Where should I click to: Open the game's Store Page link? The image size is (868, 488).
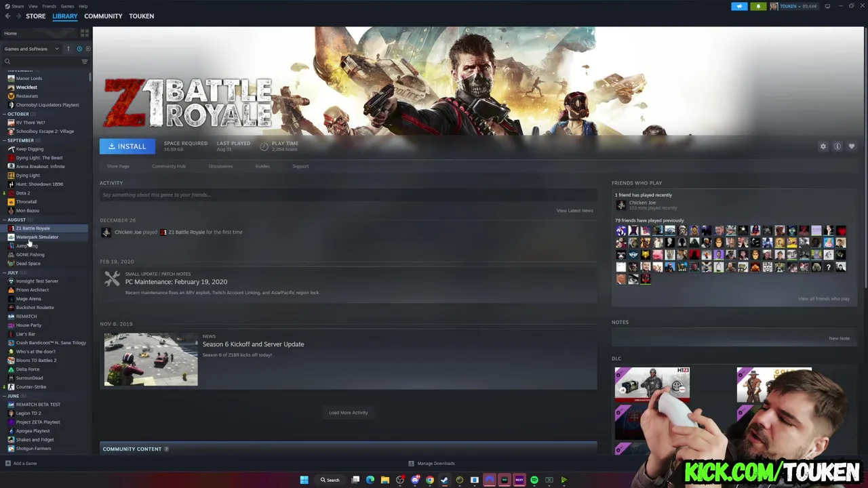tap(118, 166)
